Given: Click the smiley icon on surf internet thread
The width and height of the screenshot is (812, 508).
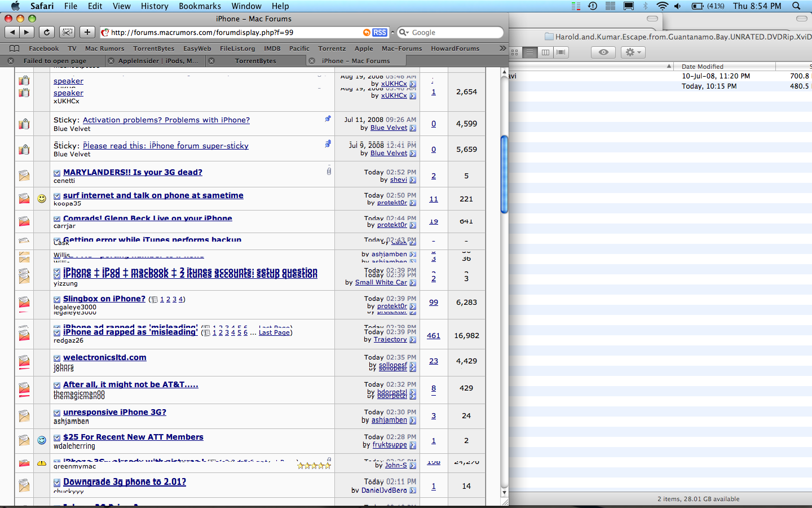Looking at the screenshot, I should click(42, 199).
